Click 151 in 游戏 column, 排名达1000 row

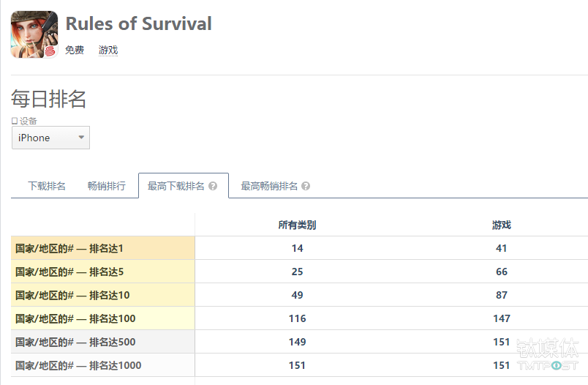[502, 365]
